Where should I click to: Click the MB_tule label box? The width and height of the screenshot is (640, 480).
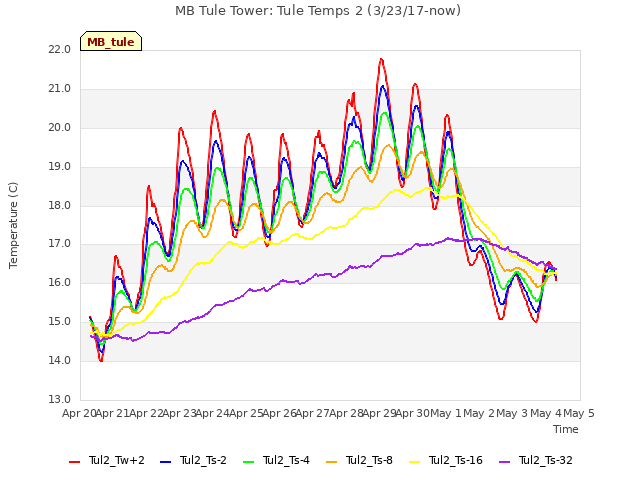tap(111, 41)
